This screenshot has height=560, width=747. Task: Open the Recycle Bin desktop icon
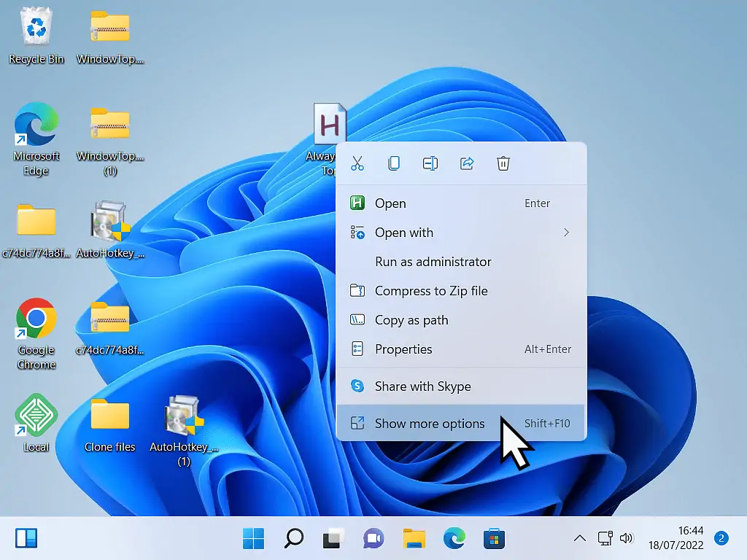click(x=36, y=29)
